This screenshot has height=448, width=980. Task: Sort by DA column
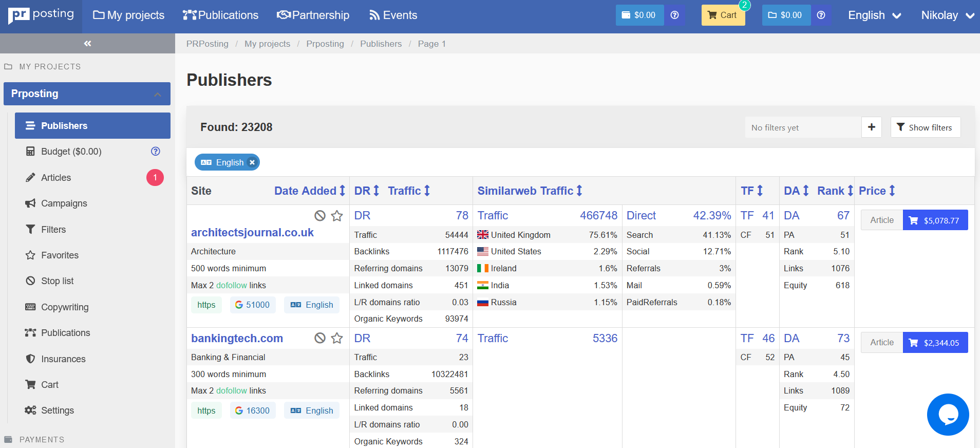pos(797,191)
